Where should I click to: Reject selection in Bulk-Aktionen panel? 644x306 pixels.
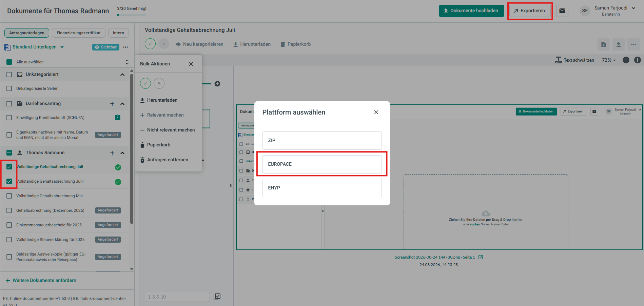[159, 83]
